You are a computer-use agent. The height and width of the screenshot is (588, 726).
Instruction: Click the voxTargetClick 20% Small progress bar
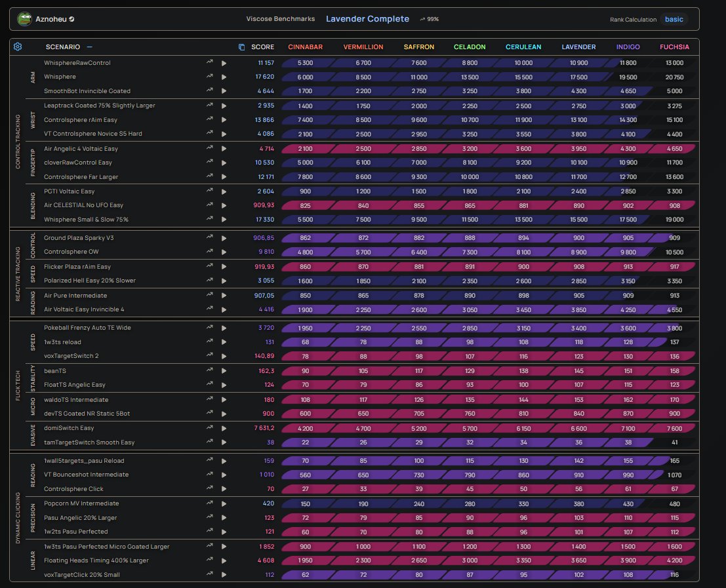(x=489, y=575)
